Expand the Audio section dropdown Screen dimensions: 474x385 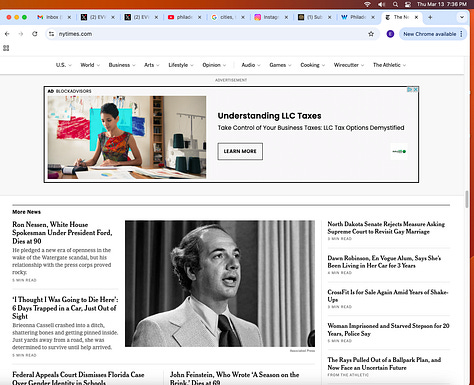point(251,65)
